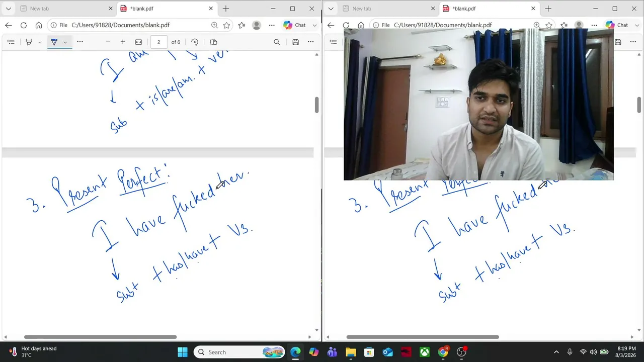Open Favorites list in left Edge window

(242, 25)
